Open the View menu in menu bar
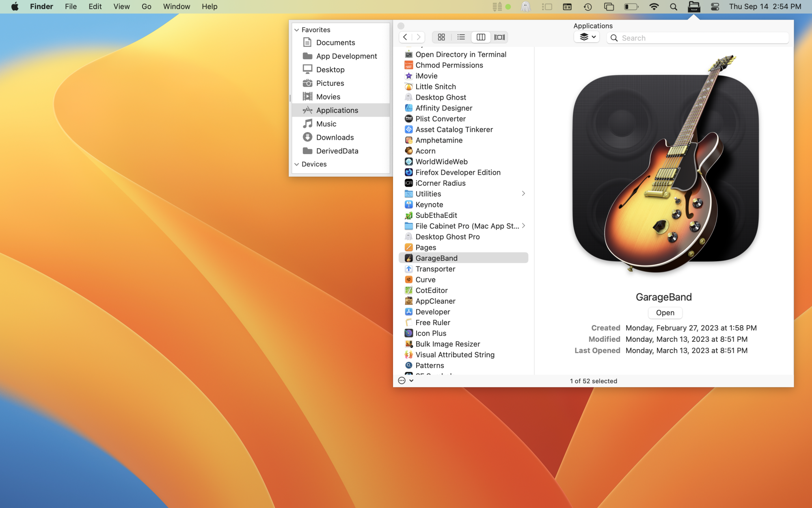Viewport: 812px width, 508px height. (121, 7)
